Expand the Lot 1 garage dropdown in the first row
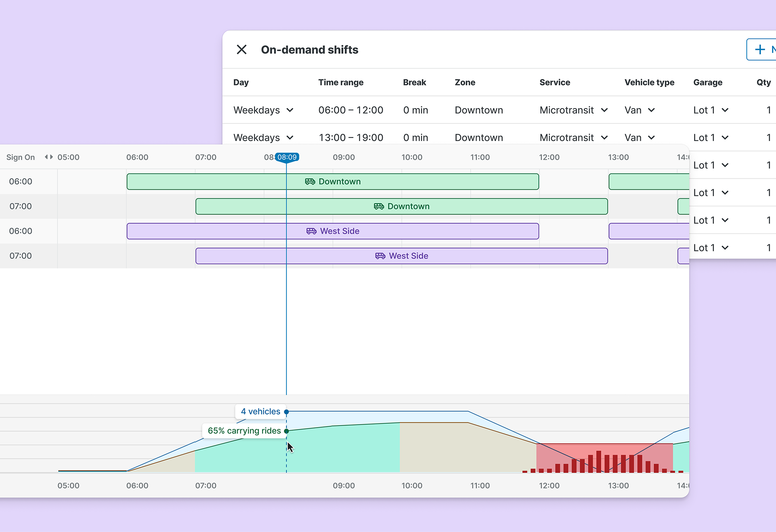 pyautogui.click(x=726, y=110)
